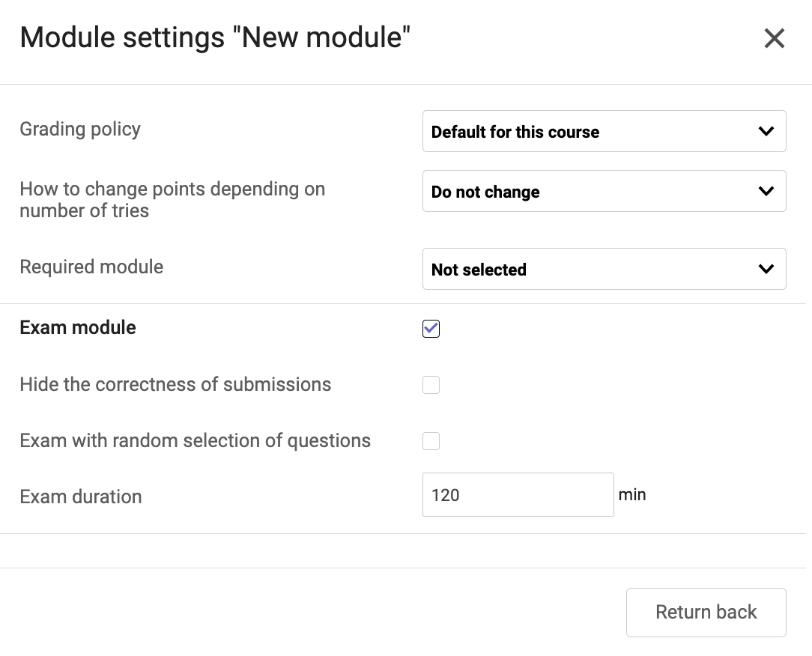
Task: Click the chevron arrow beside "Default for this course"
Action: point(766,132)
